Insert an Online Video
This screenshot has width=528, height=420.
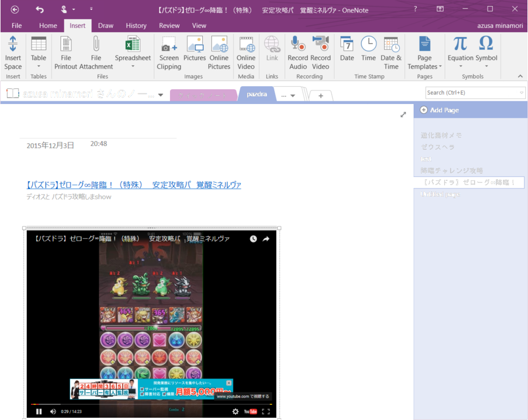point(246,53)
